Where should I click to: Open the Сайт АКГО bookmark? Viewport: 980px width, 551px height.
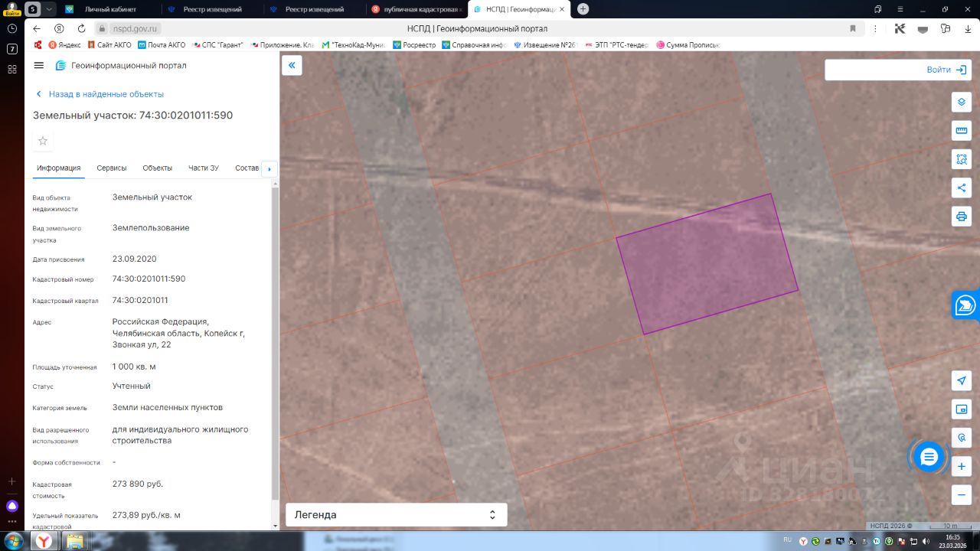coord(109,45)
